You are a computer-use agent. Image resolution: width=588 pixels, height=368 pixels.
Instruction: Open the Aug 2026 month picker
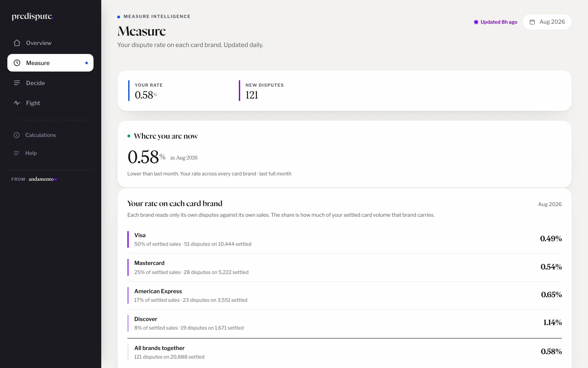point(547,22)
